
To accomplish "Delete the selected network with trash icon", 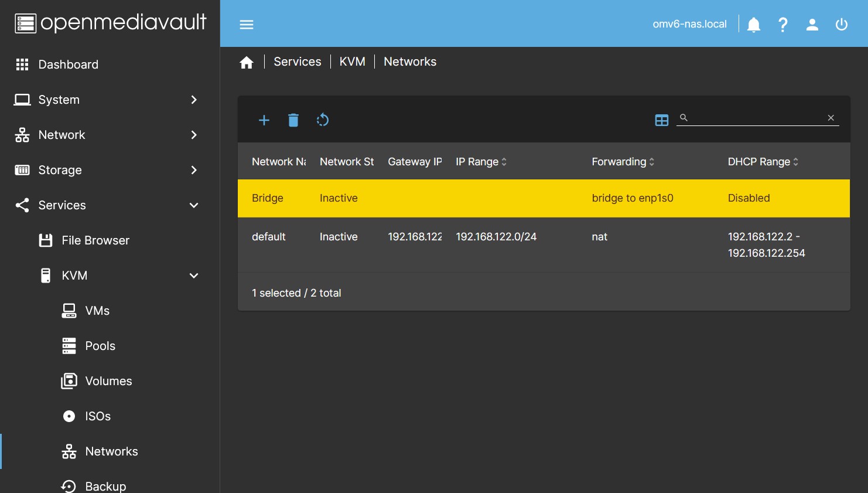I will tap(293, 120).
